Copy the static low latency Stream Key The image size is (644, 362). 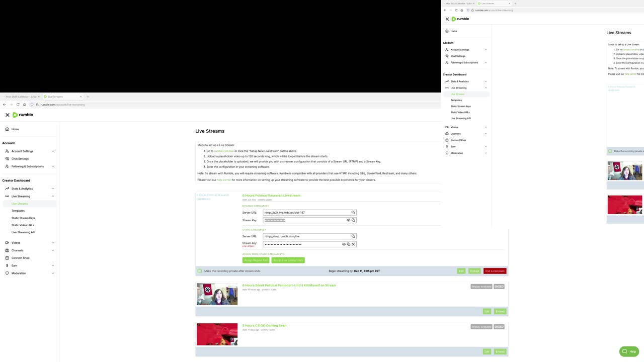point(348,244)
